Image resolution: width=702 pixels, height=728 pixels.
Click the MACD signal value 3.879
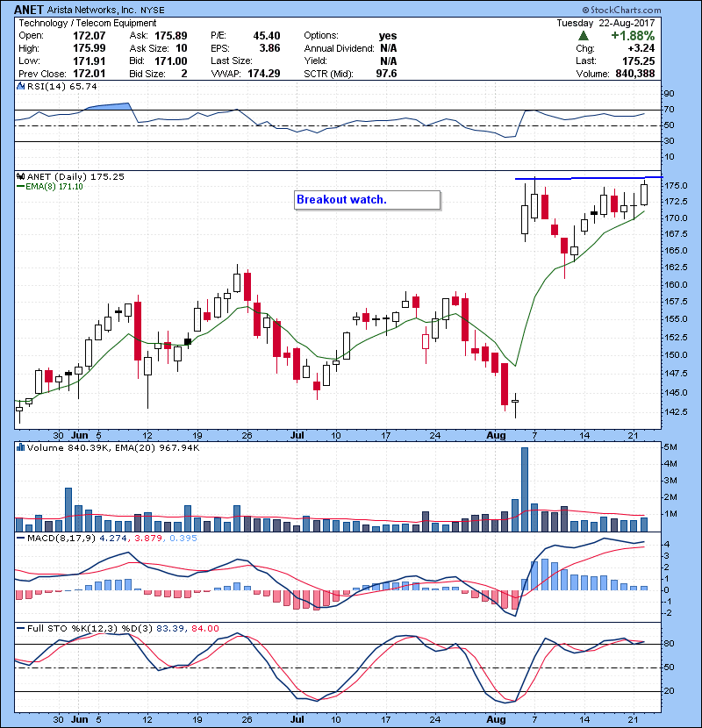point(148,539)
